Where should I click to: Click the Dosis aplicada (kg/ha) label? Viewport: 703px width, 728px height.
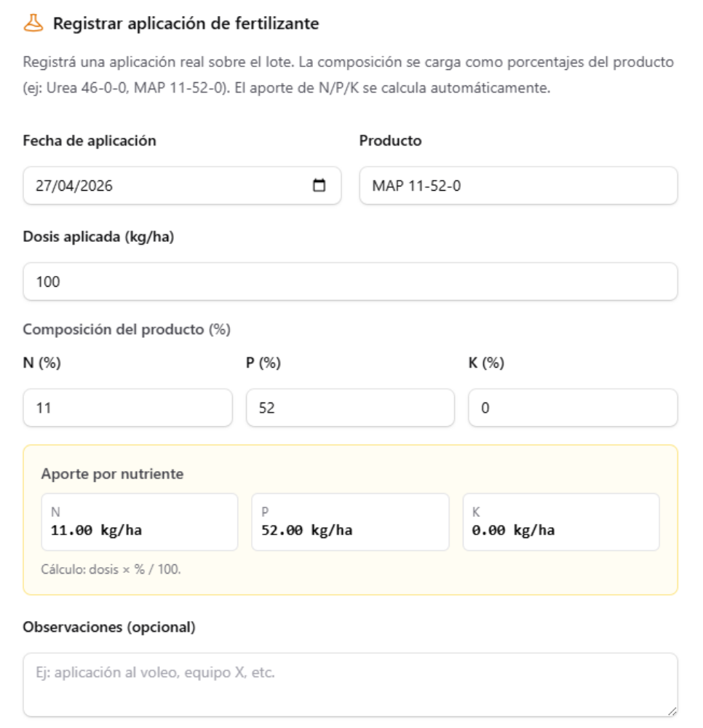pyautogui.click(x=98, y=237)
